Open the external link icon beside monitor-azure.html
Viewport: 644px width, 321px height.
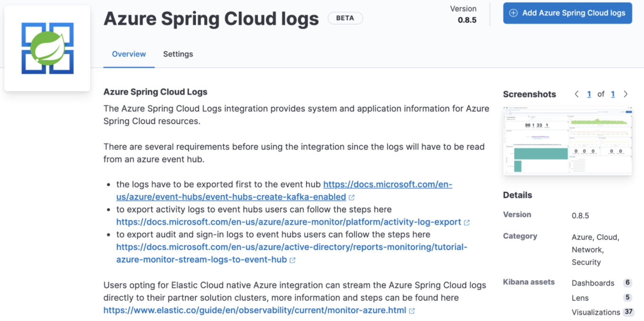411,311
